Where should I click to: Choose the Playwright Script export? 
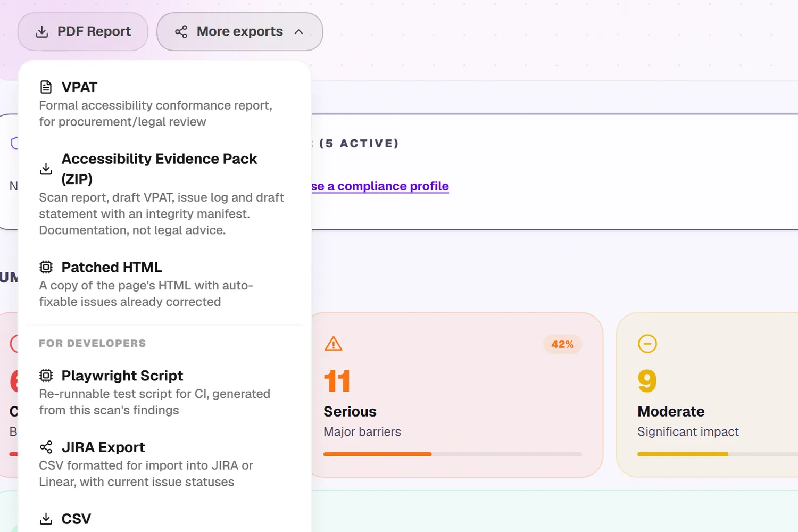[164, 392]
